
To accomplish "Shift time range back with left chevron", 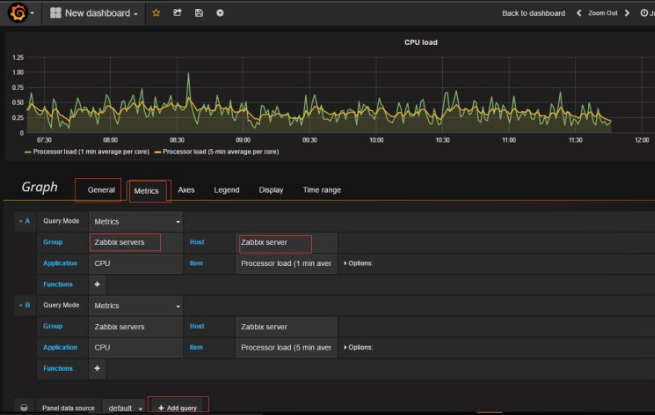I will 579,13.
